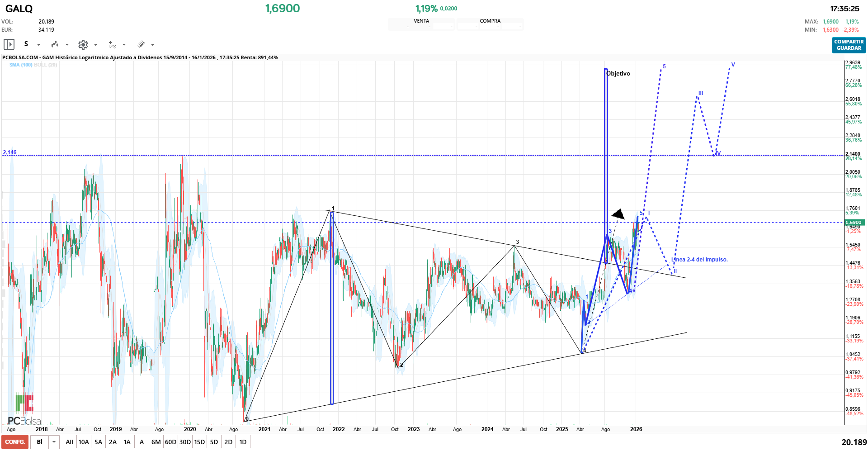Switch to the 6M time range
This screenshot has width=868, height=451.
point(156,442)
